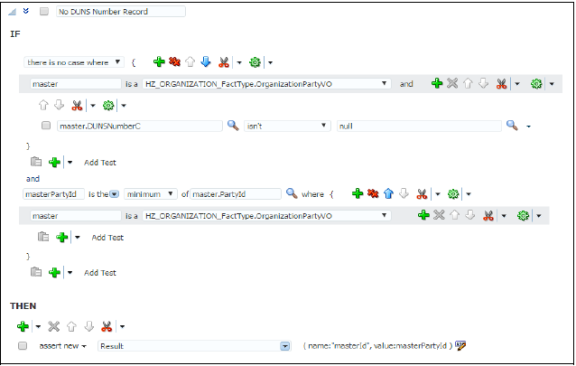
Task: Open gear settings on second master row
Action: click(x=523, y=215)
